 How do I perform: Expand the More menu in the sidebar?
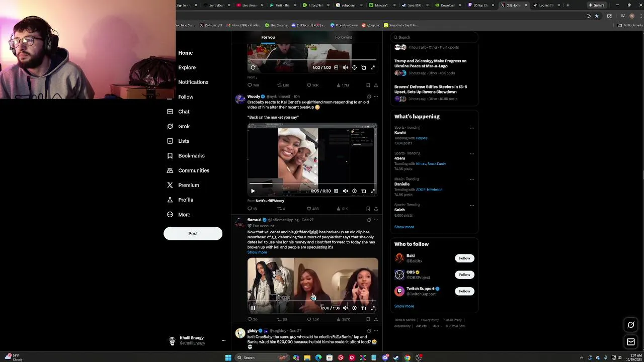178,215
